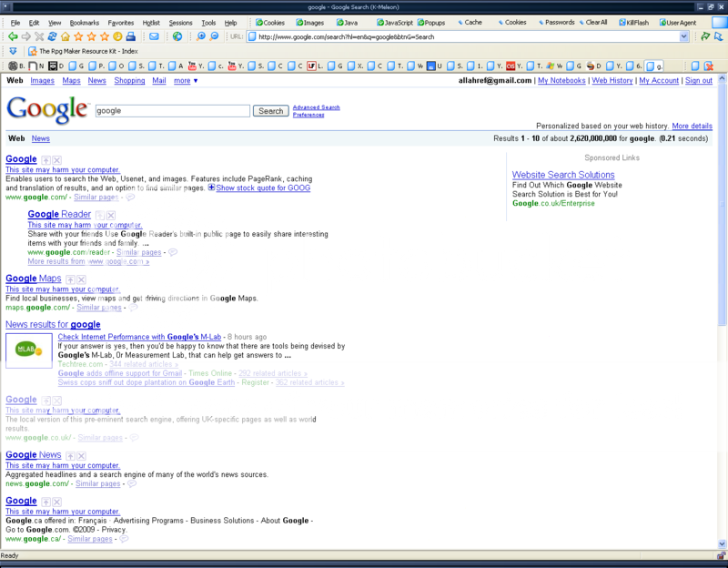
Task: Toggle the Cookies privacy setting
Action: [270, 22]
